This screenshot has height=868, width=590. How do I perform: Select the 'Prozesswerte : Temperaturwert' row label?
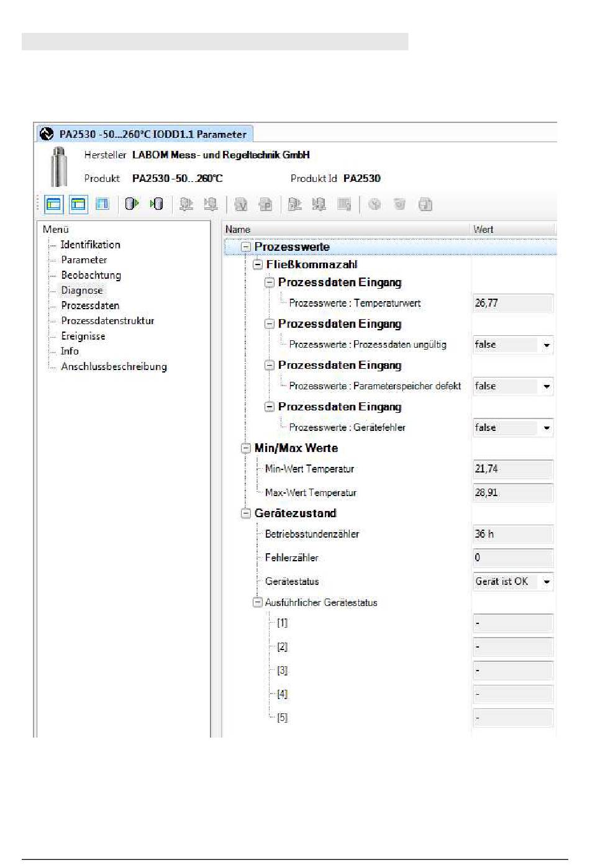tap(355, 303)
